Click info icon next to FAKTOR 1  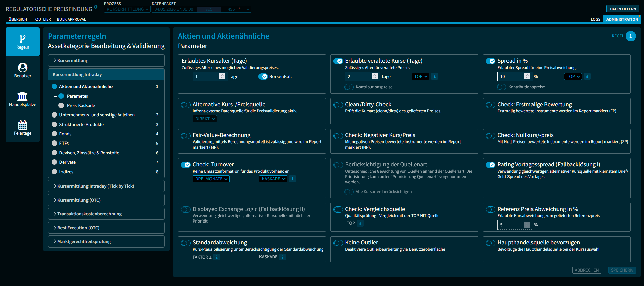(217, 257)
